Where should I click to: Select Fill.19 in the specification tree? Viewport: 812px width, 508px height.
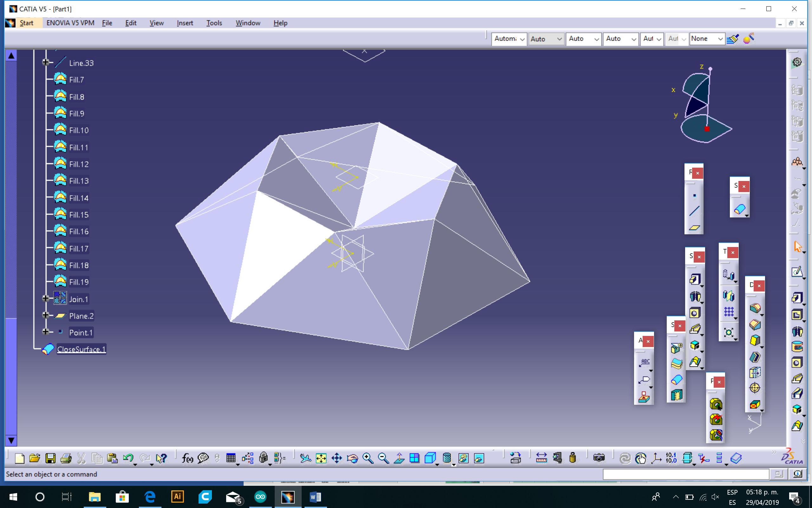point(79,282)
